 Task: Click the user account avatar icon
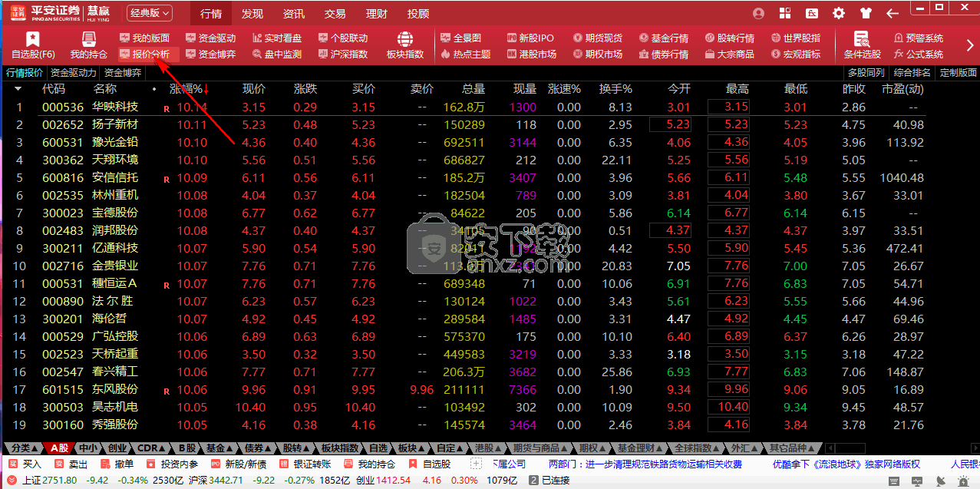tap(759, 13)
